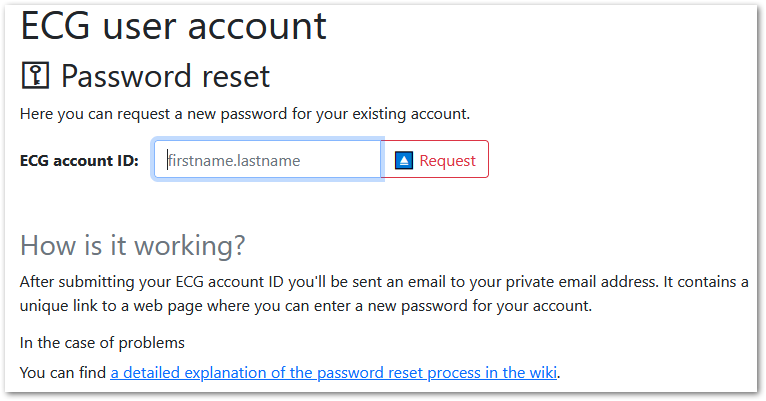Click the 'After submitting your ECG account ID' paragraph
Screen dimensions: 766x401
click(x=384, y=294)
